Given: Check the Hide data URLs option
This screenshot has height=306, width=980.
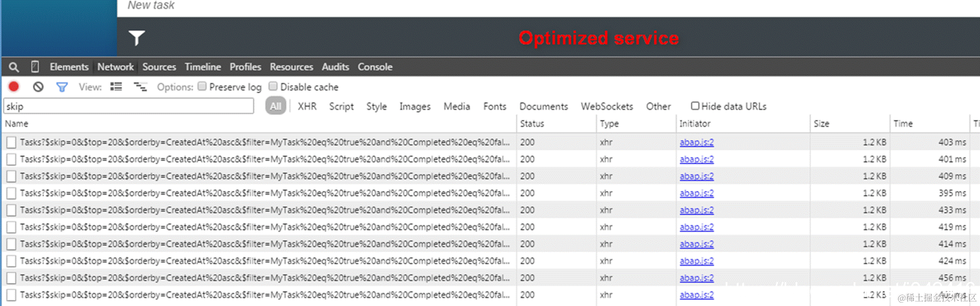Looking at the screenshot, I should point(695,106).
